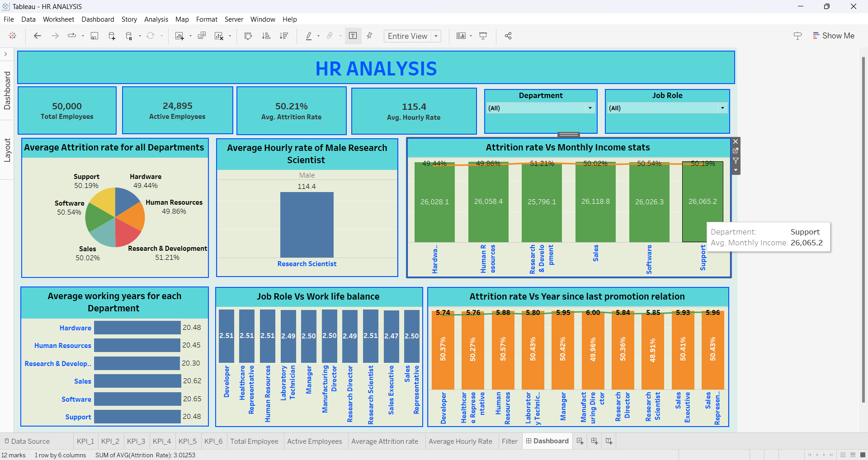Click the Share workbook icon
Image resolution: width=868 pixels, height=460 pixels.
coord(508,36)
